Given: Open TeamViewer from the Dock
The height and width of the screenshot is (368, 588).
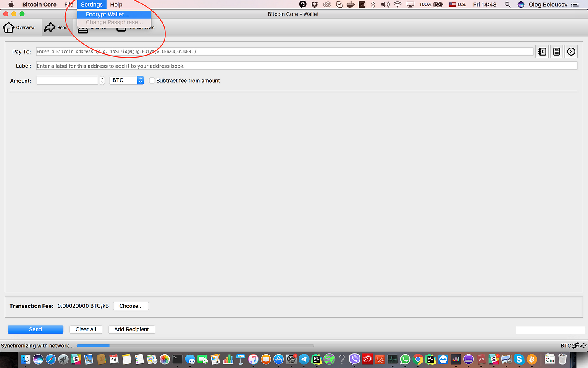Looking at the screenshot, I should [x=443, y=359].
